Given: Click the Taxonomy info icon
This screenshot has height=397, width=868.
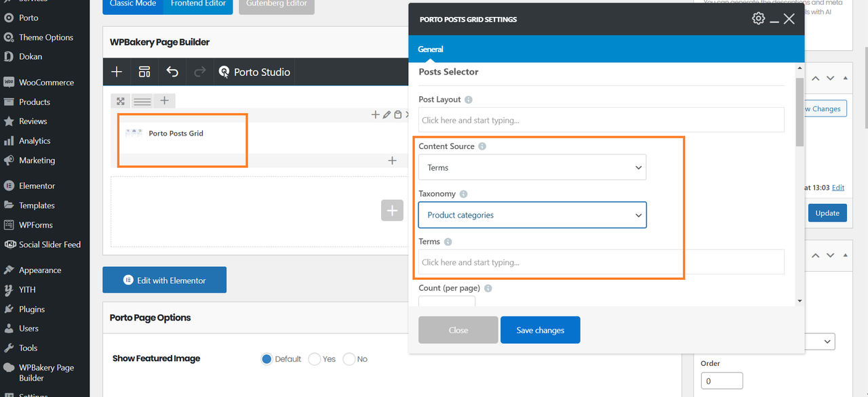Looking at the screenshot, I should 463,194.
